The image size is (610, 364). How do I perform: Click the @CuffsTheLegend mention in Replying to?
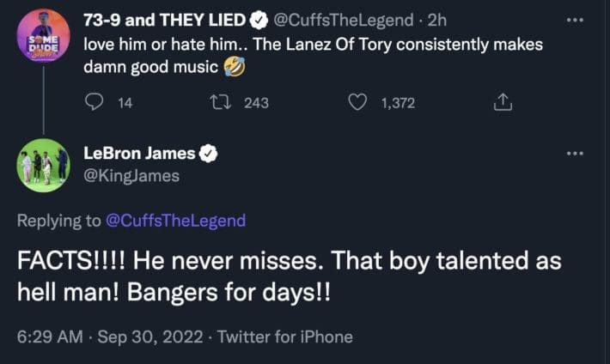click(x=174, y=221)
